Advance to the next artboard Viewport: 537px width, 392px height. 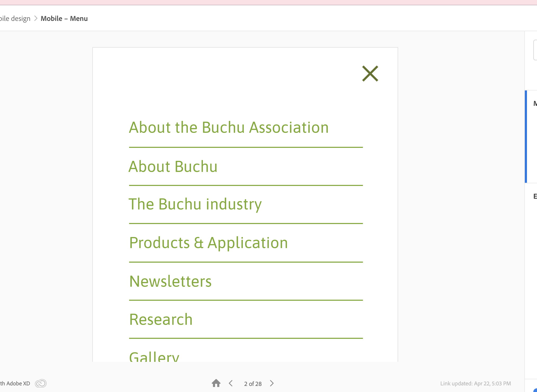[272, 383]
